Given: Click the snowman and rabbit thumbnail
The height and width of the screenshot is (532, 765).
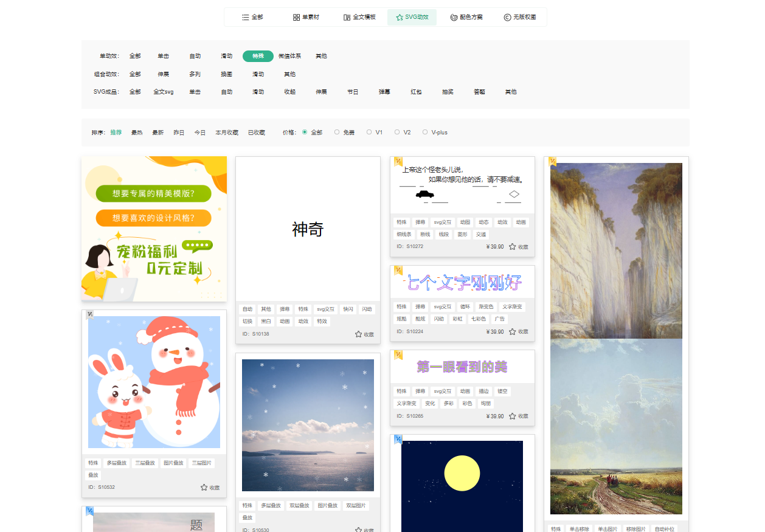Looking at the screenshot, I should [154, 381].
